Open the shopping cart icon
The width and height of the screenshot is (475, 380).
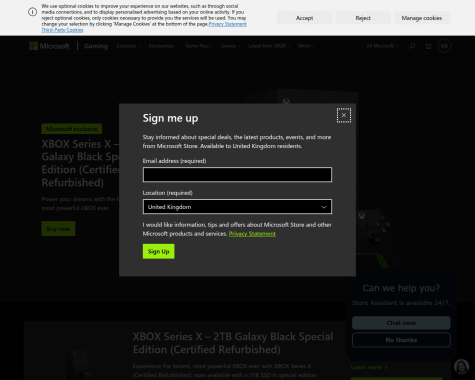[428, 46]
